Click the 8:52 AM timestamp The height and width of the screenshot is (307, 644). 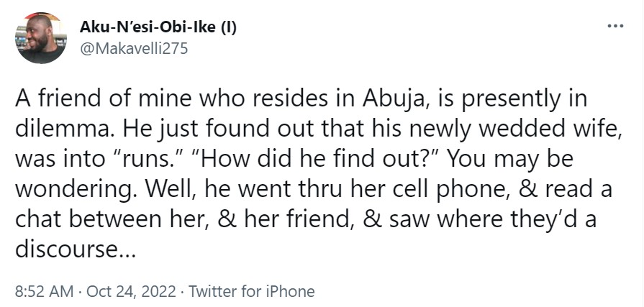click(44, 291)
